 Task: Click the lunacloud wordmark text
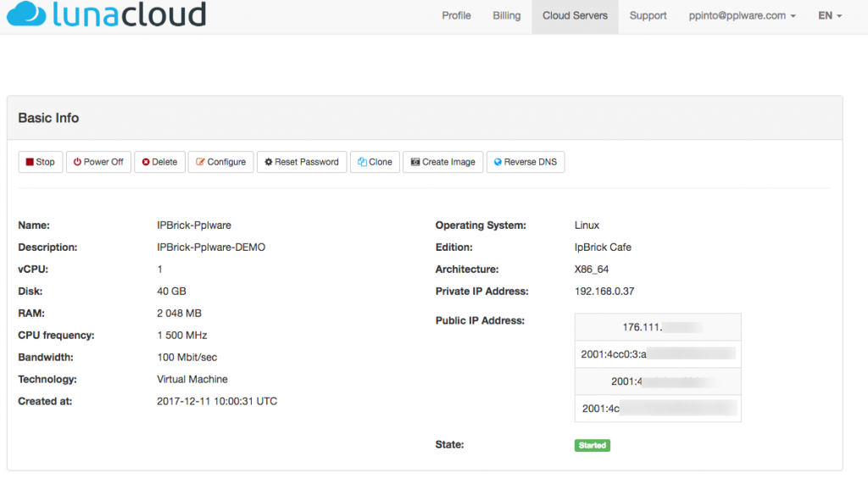130,14
